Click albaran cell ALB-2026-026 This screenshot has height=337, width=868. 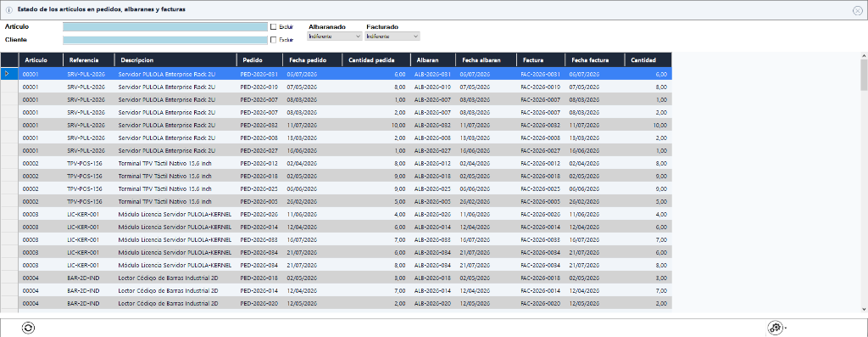[x=433, y=214]
